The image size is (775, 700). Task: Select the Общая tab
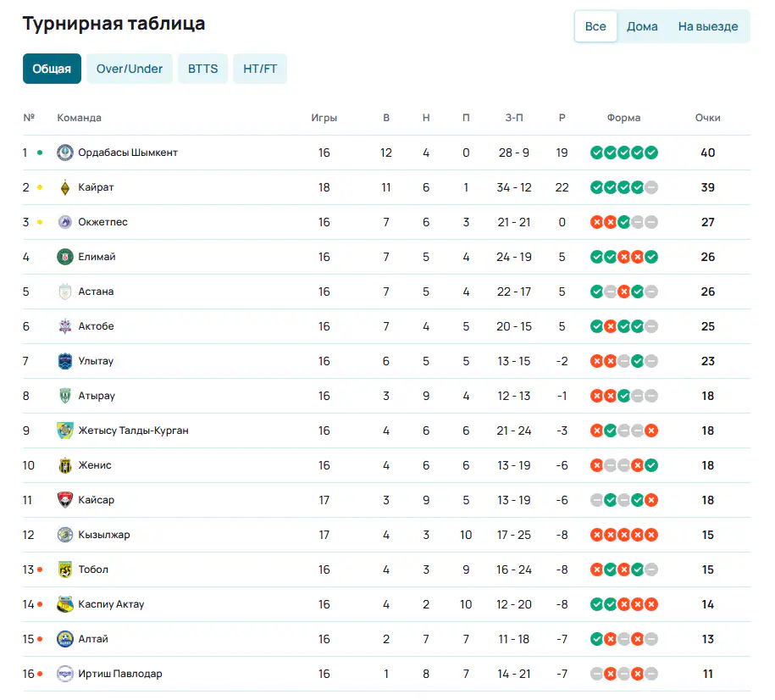52,69
